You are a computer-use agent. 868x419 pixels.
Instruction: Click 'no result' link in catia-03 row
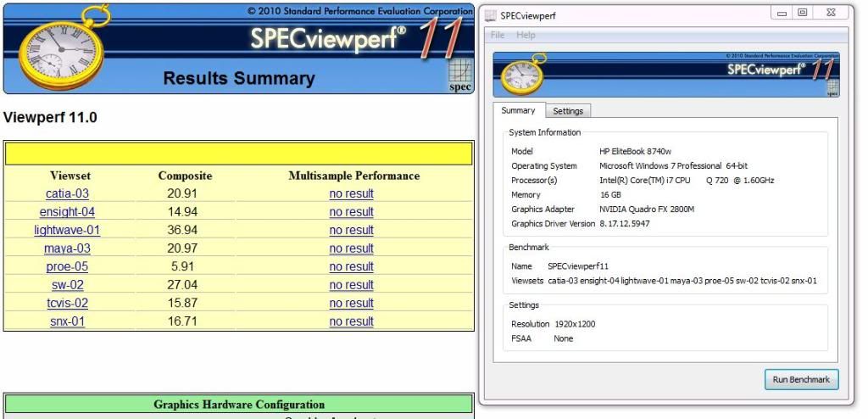(351, 194)
